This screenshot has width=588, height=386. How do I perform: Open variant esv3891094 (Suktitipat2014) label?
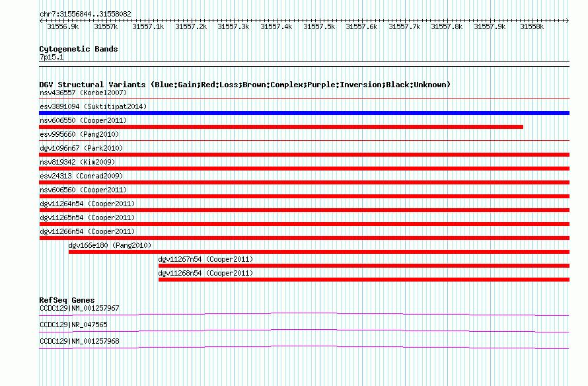[93, 106]
